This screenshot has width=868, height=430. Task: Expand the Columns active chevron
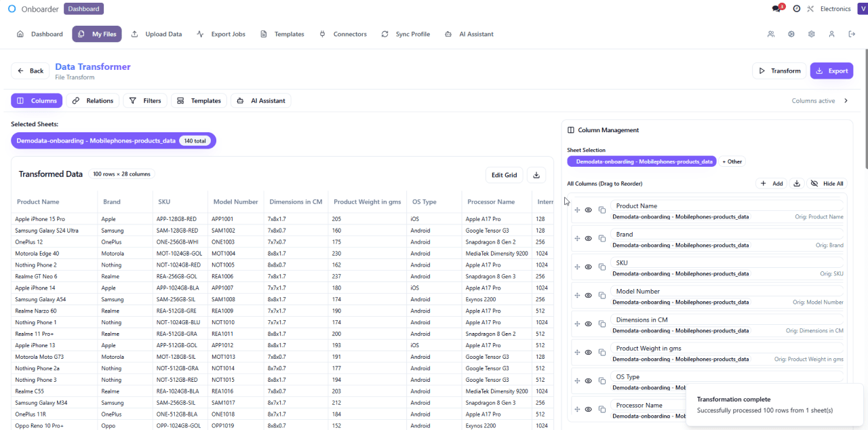846,101
